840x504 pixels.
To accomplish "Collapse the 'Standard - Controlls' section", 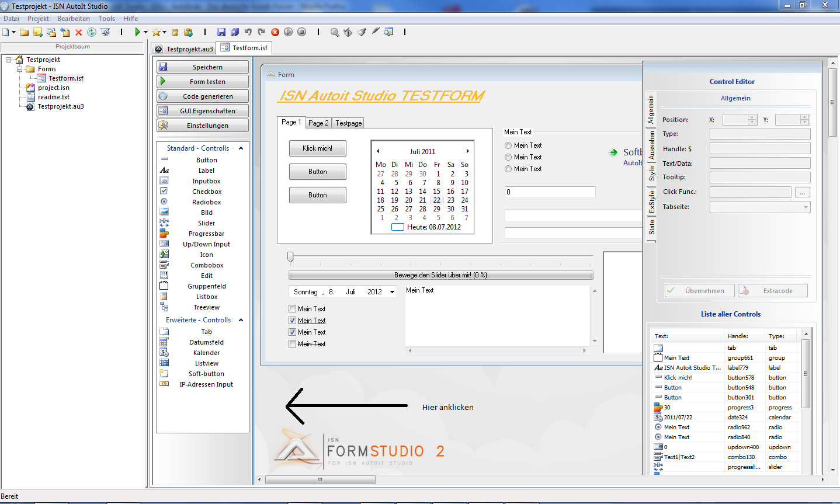I will [241, 148].
